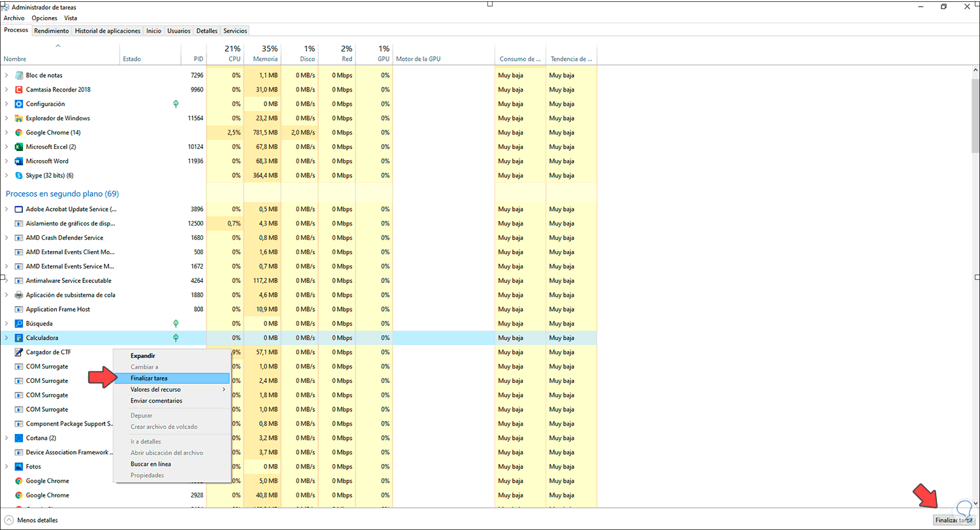Click the Camtasia Recorder 2018 icon

click(x=19, y=90)
